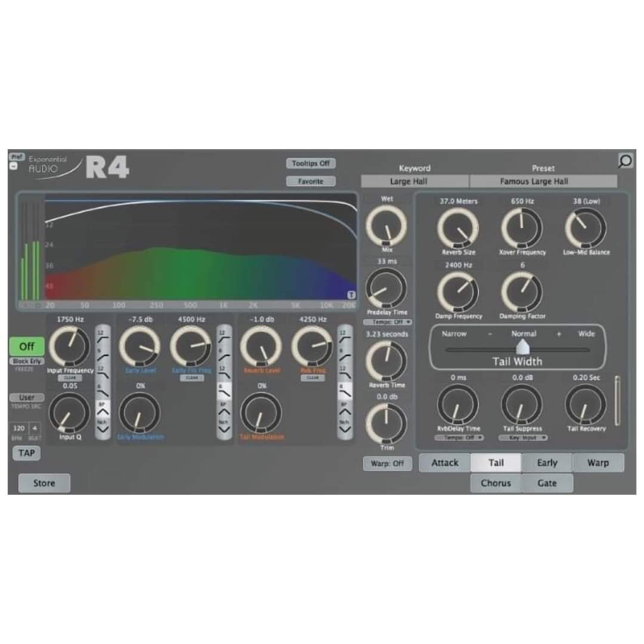Select 6 dB low-cut for reverb filter

pos(345,354)
